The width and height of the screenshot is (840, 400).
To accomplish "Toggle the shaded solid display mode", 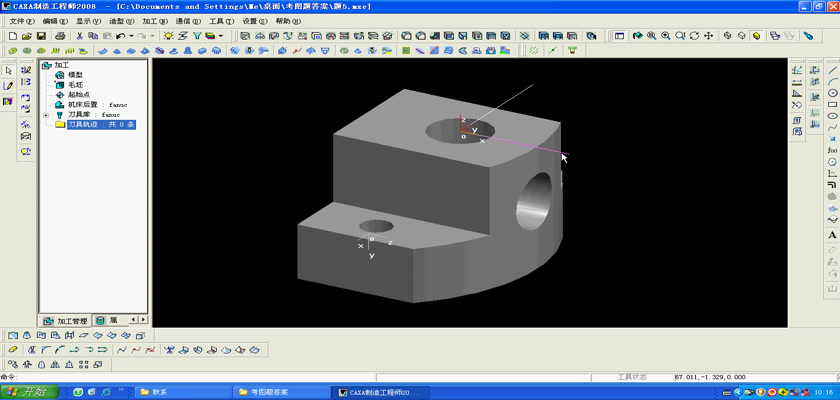I will pos(756,36).
